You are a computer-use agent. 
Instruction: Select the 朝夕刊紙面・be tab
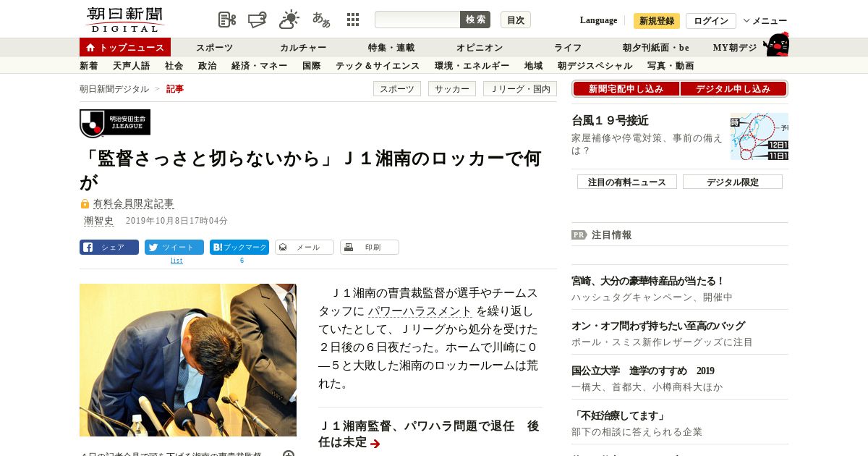pos(656,47)
